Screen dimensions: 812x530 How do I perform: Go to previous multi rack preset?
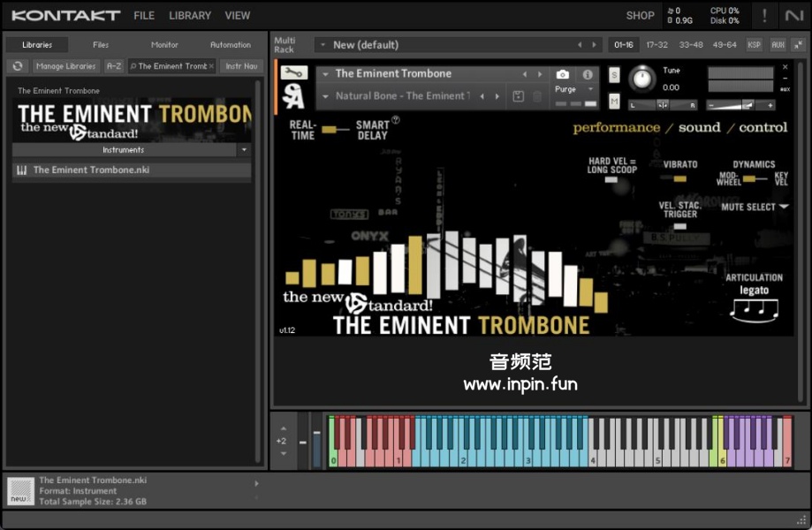click(580, 45)
